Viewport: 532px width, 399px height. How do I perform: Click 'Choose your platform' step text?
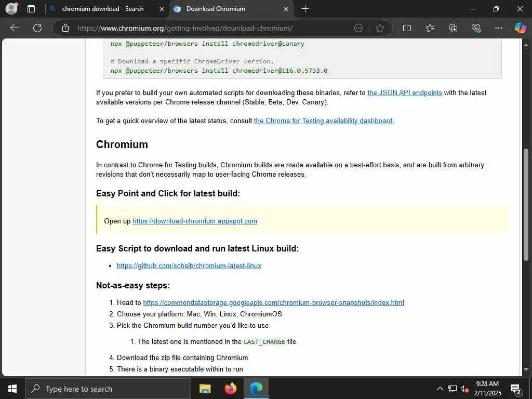tap(199, 314)
